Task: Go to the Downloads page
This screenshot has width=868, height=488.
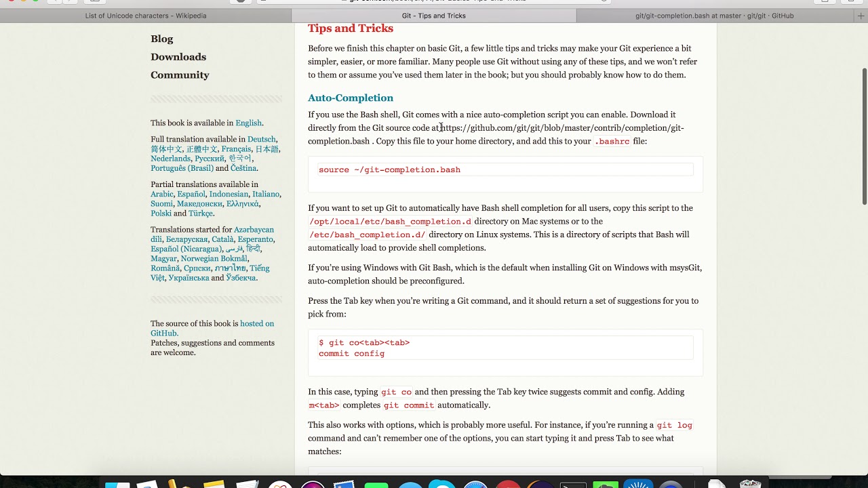Action: (x=178, y=57)
